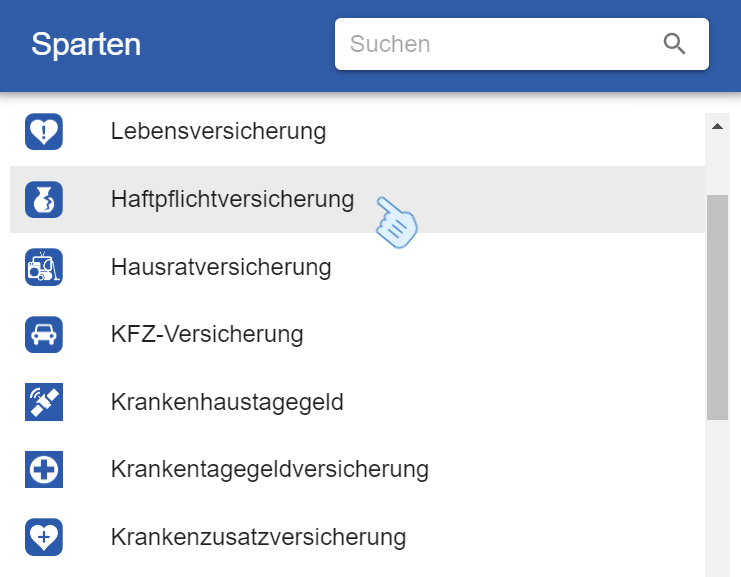
Task: Click the Krankenzusatzversicherung heart plus icon
Action: click(x=44, y=537)
